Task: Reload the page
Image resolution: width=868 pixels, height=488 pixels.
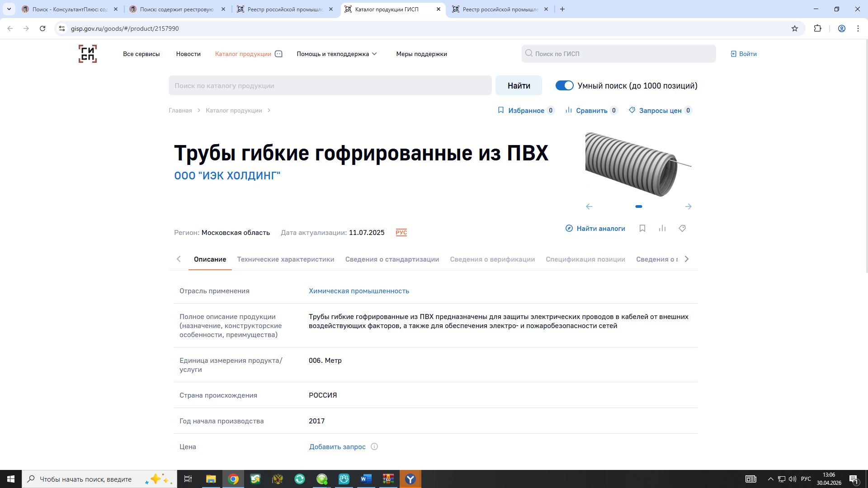Action: click(x=42, y=28)
